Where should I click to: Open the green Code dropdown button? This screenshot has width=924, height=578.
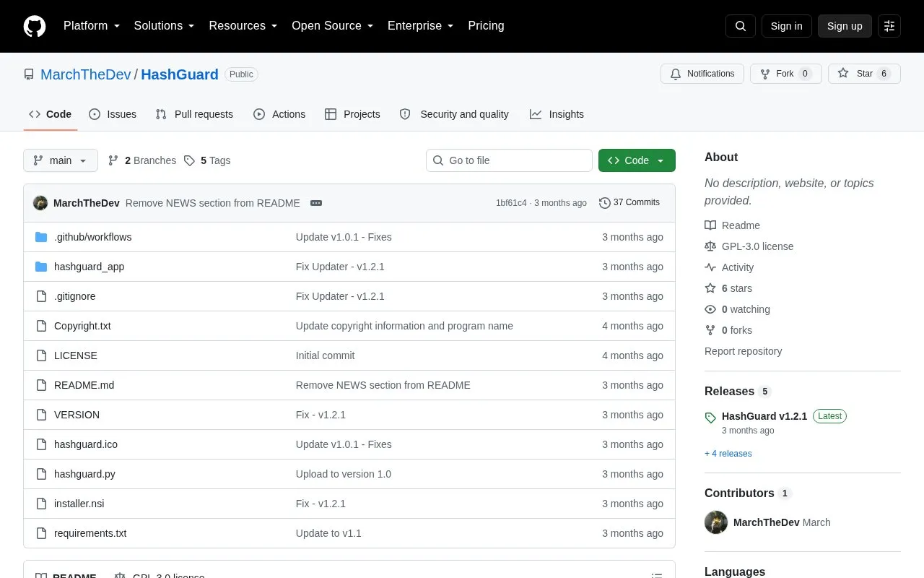tap(637, 160)
